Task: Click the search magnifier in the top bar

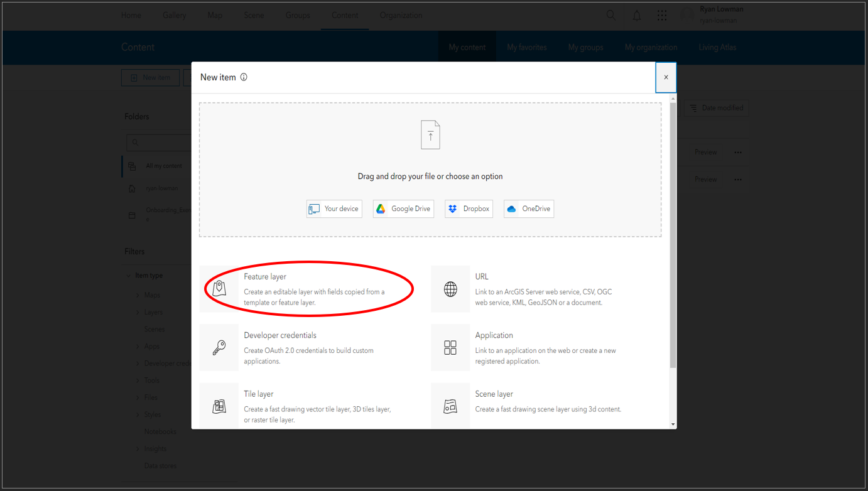Action: (610, 15)
